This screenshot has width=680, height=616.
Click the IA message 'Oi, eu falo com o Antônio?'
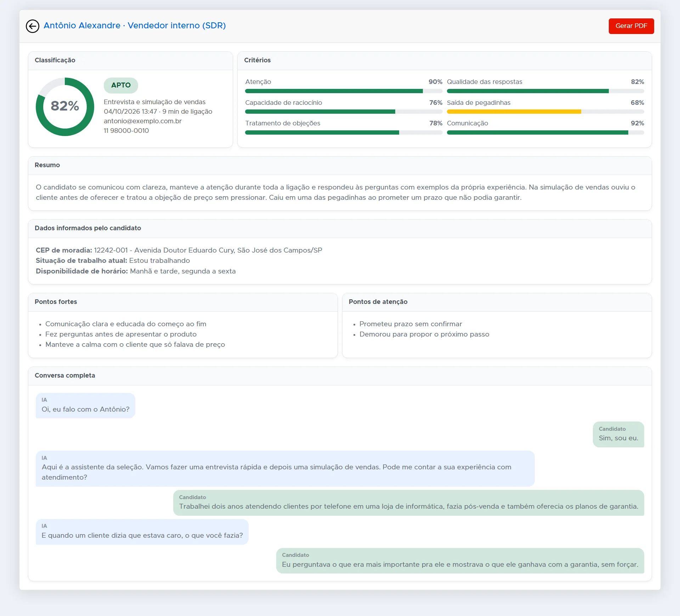pyautogui.click(x=85, y=406)
